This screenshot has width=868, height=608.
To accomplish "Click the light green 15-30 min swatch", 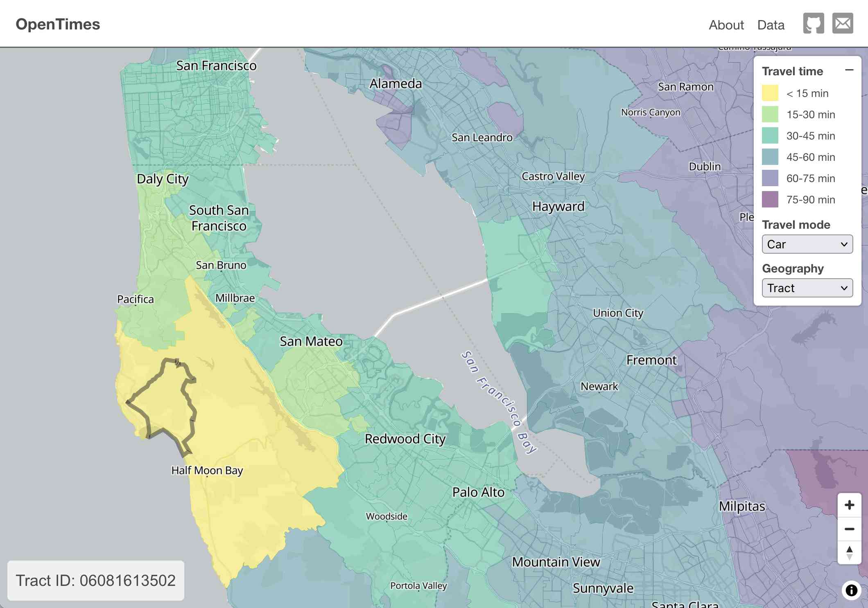I will 770,114.
